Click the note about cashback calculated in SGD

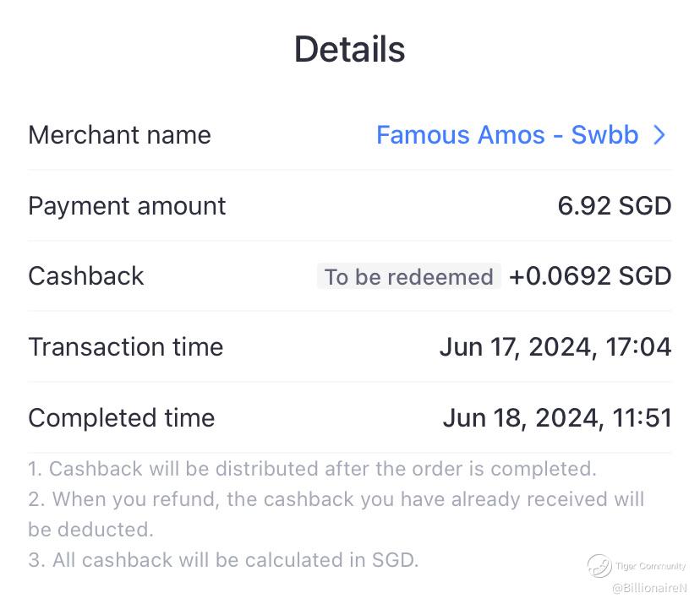click(223, 559)
